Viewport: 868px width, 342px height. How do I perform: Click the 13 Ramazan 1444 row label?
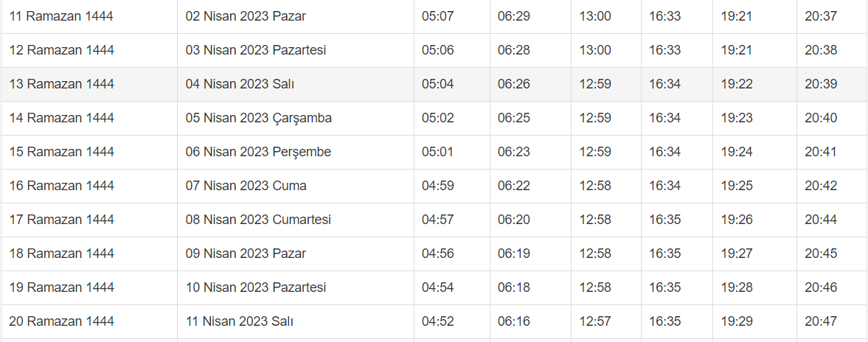(x=62, y=84)
